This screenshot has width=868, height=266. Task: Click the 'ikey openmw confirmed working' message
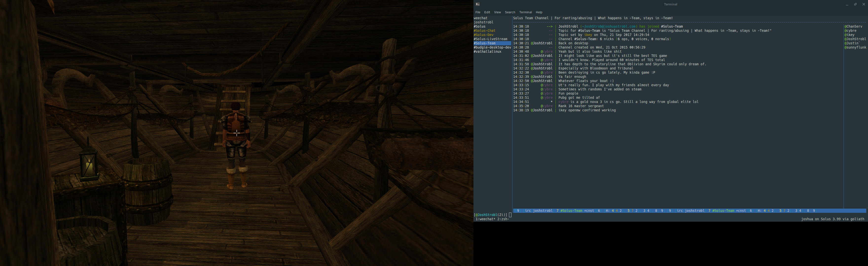tap(587, 110)
